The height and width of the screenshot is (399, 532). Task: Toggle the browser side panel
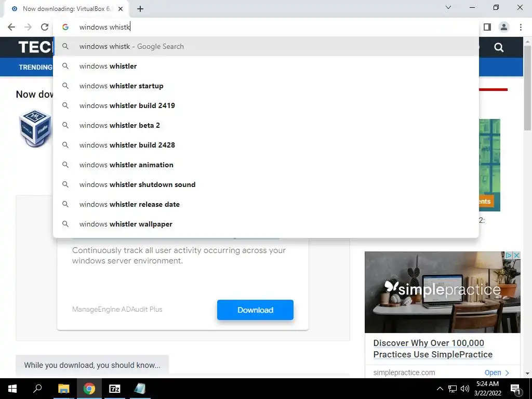click(487, 27)
